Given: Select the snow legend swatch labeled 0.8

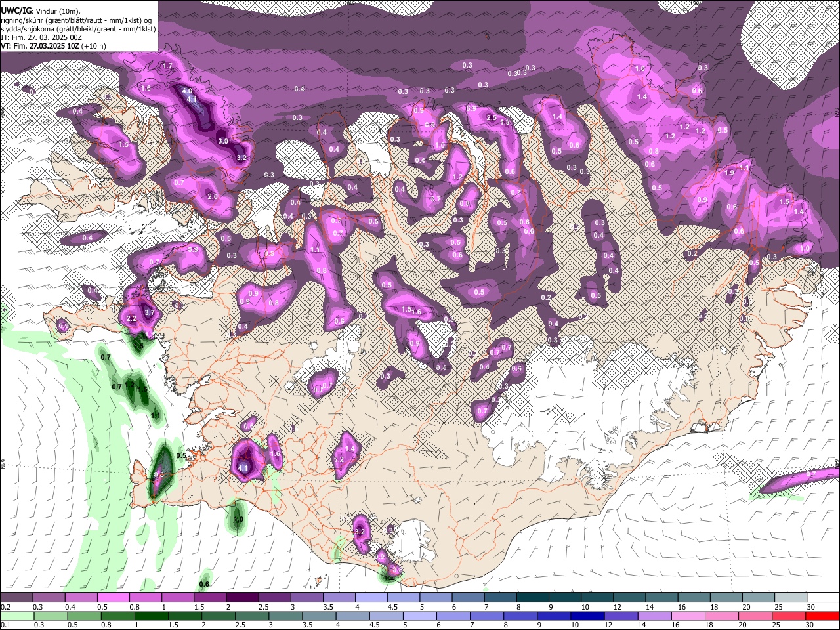Looking at the screenshot, I should 145,598.
